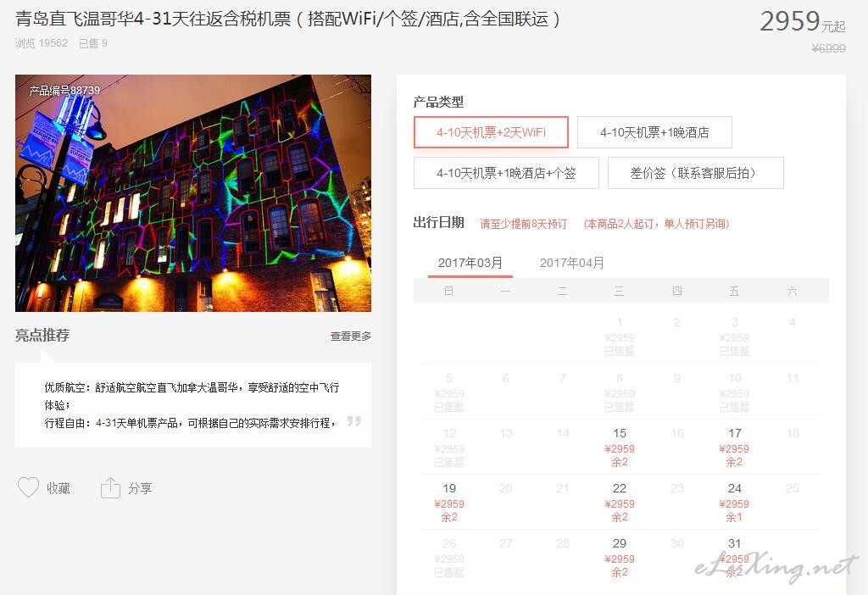
Task: Click the 2959元起 price text
Action: [x=802, y=21]
